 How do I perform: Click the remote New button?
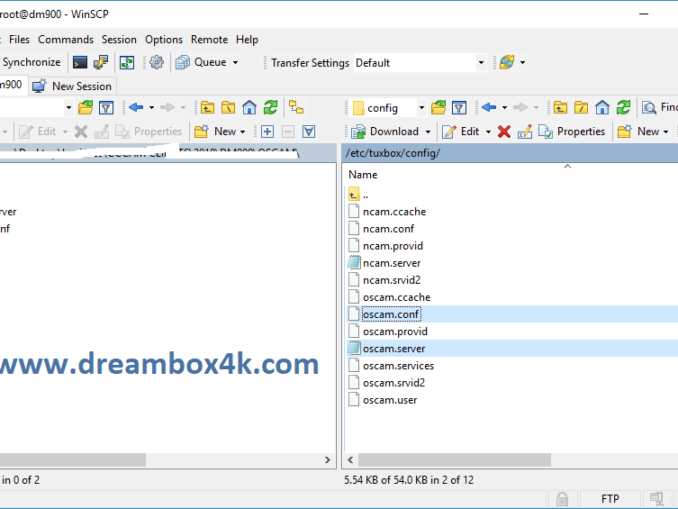tap(638, 131)
